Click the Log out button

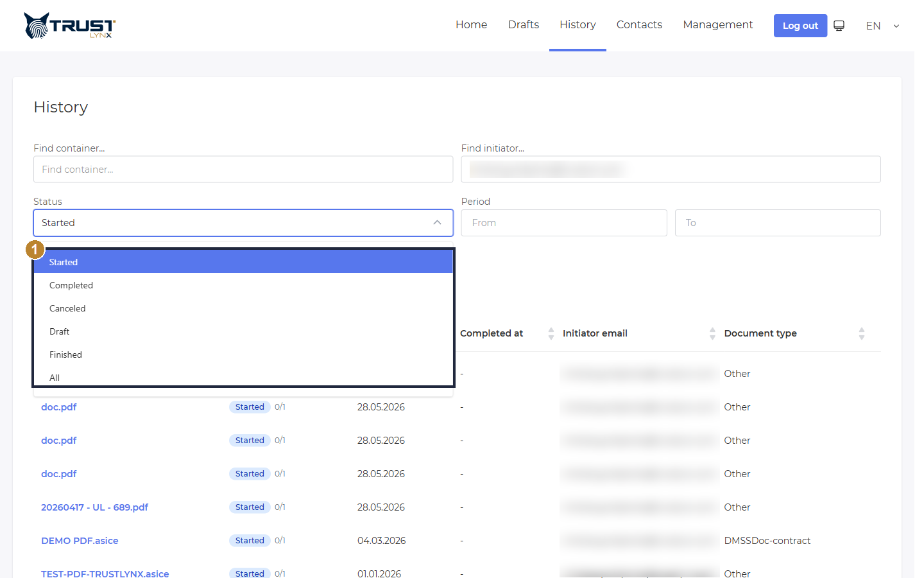[x=800, y=26]
